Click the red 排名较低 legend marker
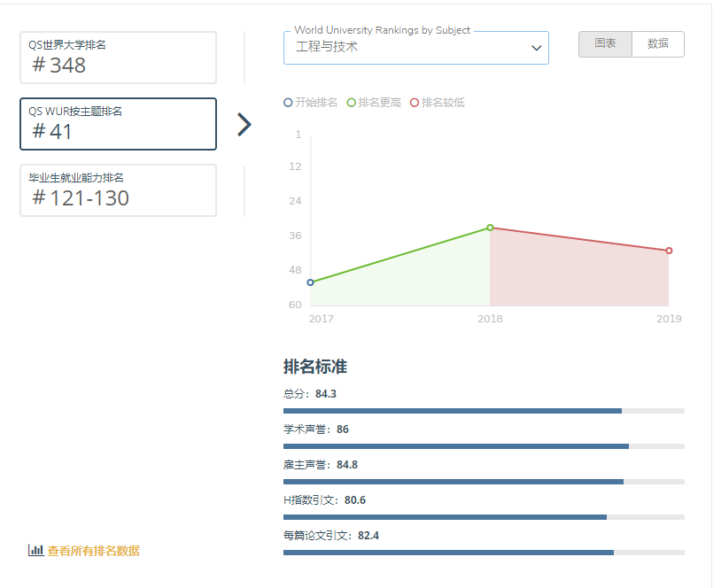 (x=415, y=103)
